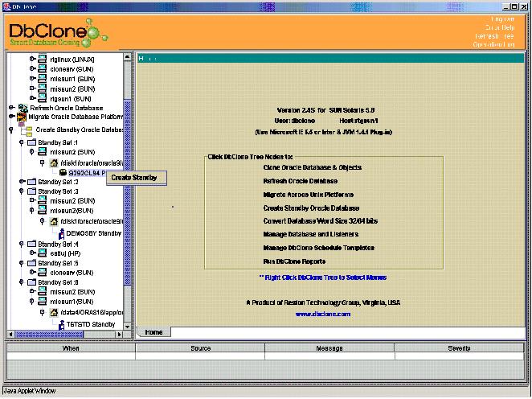Click Refresh Tree in the header
Image resolution: width=532 pixels, height=399 pixels.
(x=495, y=36)
